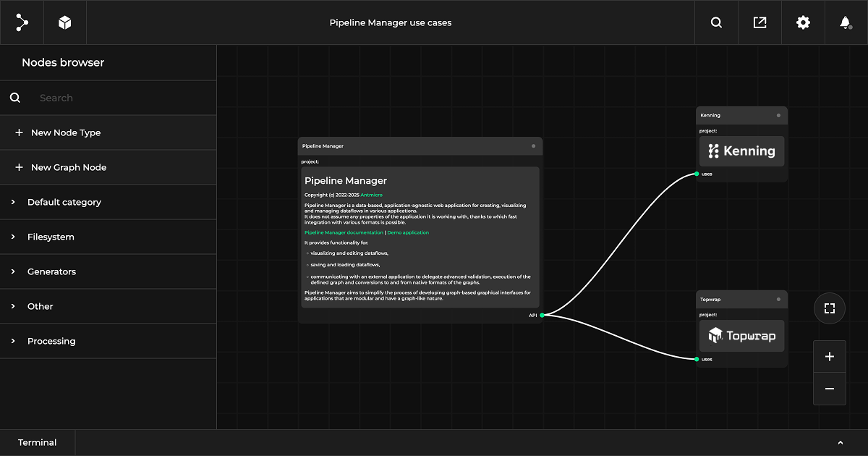Image resolution: width=868 pixels, height=456 pixels.
Task: Click the plus icon beside New Graph Node
Action: 20,167
